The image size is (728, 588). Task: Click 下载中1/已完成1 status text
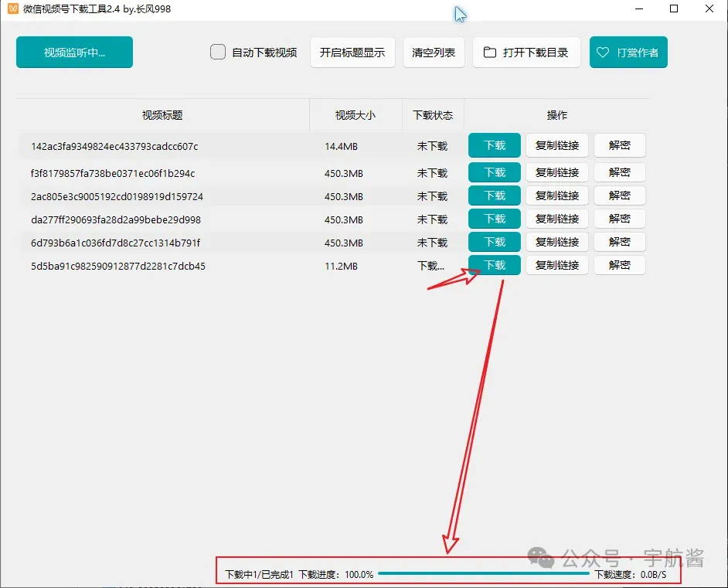(259, 575)
